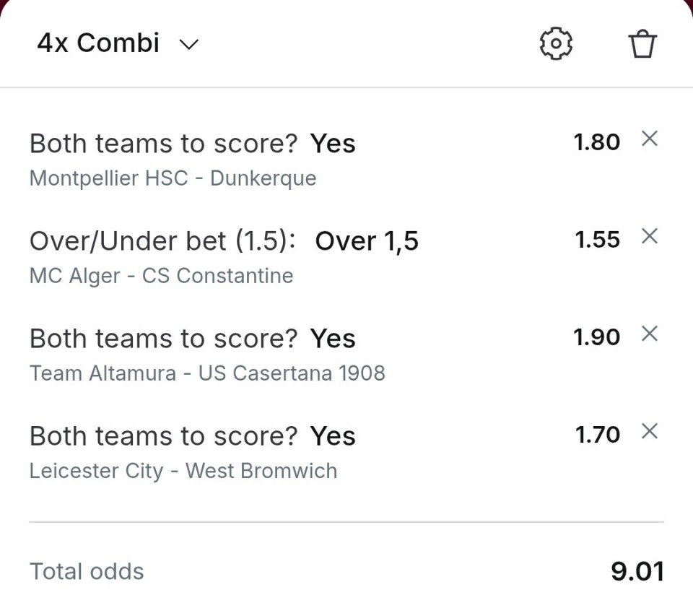
Task: Open the Team Altamura - US Casertana 1908 match
Action: point(207,373)
